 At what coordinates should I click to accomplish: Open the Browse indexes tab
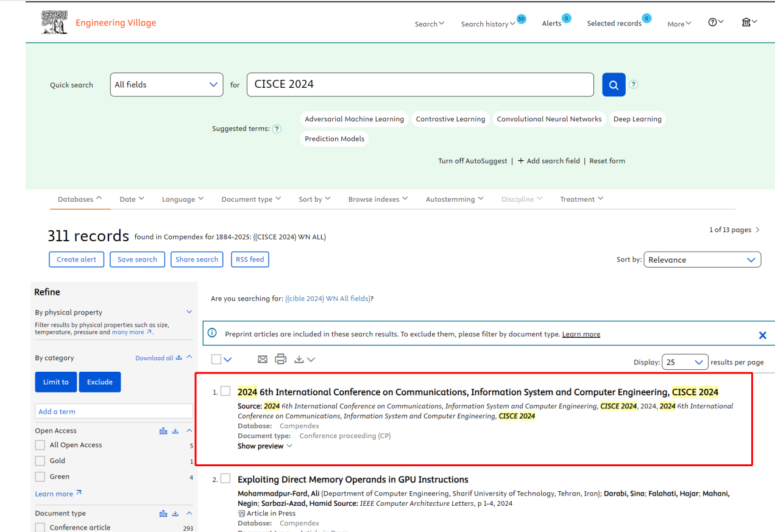pyautogui.click(x=378, y=199)
